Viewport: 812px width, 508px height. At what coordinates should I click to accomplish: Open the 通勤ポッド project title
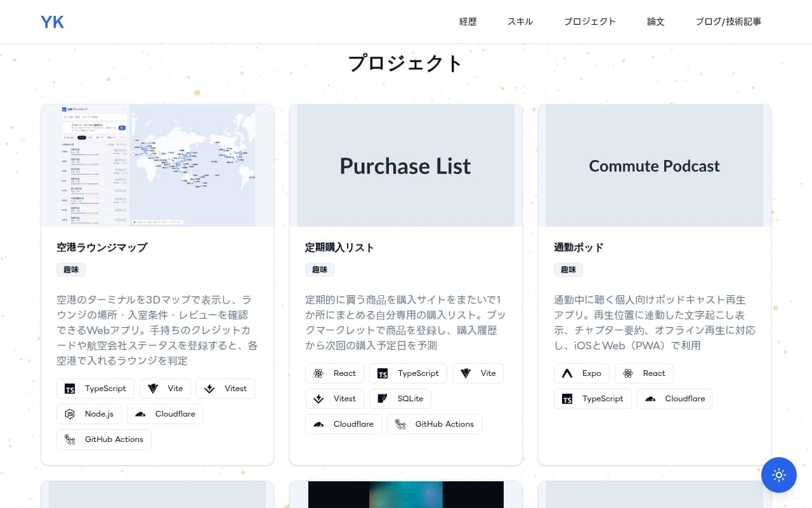point(579,247)
